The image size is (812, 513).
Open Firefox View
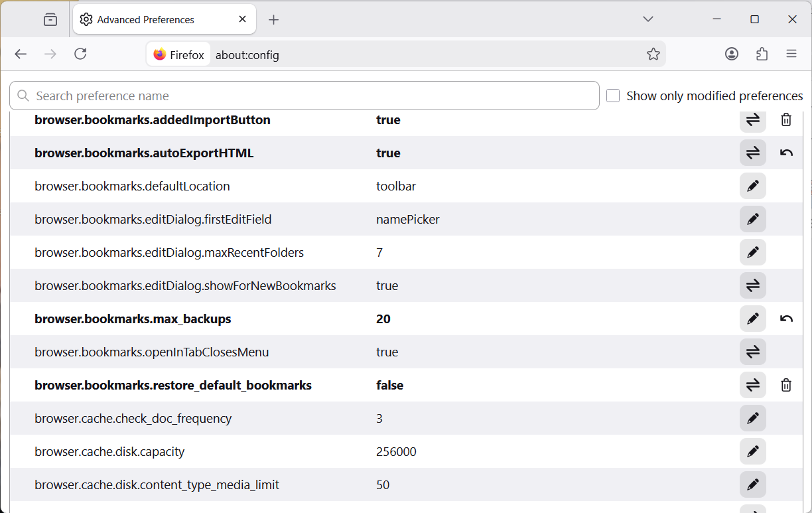point(50,20)
